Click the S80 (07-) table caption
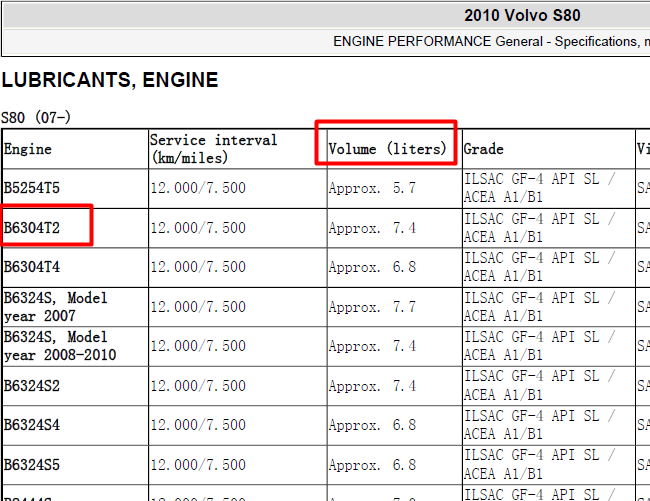Viewport: 650px width, 501px height. [x=36, y=117]
